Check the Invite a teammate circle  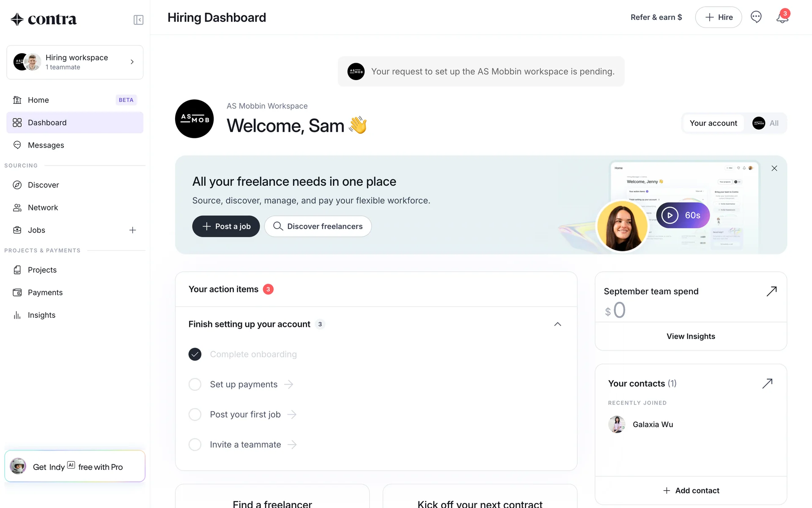pos(195,444)
